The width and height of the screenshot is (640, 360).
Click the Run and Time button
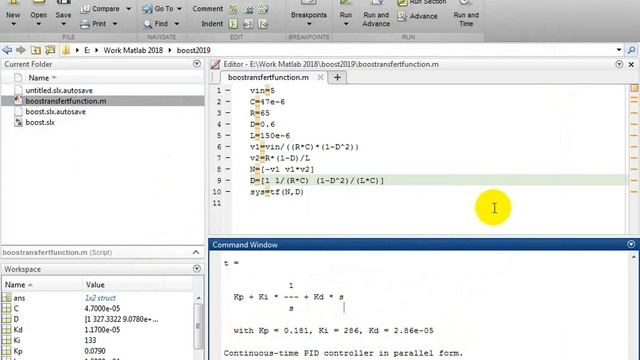click(466, 15)
